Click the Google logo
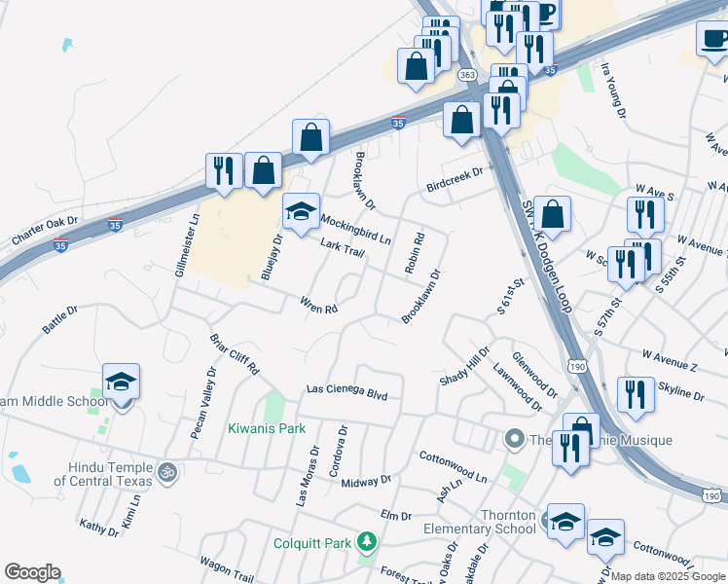This screenshot has height=584, width=728. pyautogui.click(x=32, y=572)
